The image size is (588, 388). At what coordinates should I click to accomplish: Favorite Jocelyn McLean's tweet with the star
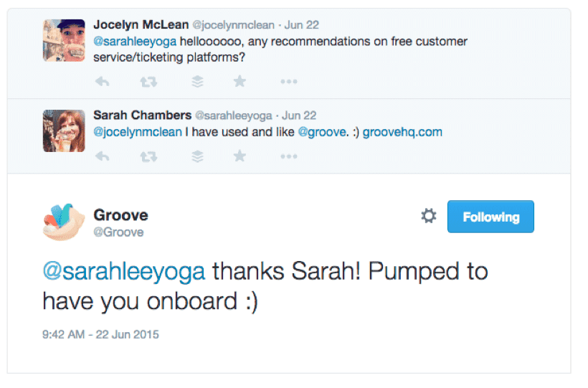tap(240, 82)
